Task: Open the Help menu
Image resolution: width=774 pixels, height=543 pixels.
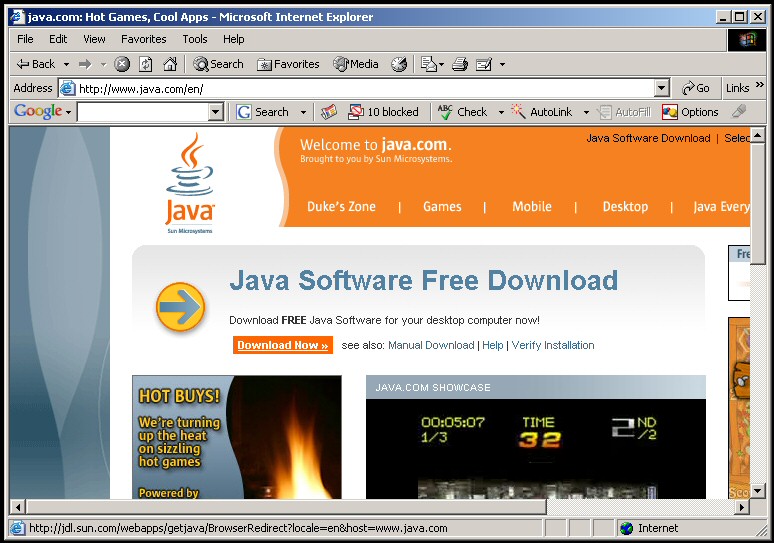Action: pyautogui.click(x=233, y=39)
